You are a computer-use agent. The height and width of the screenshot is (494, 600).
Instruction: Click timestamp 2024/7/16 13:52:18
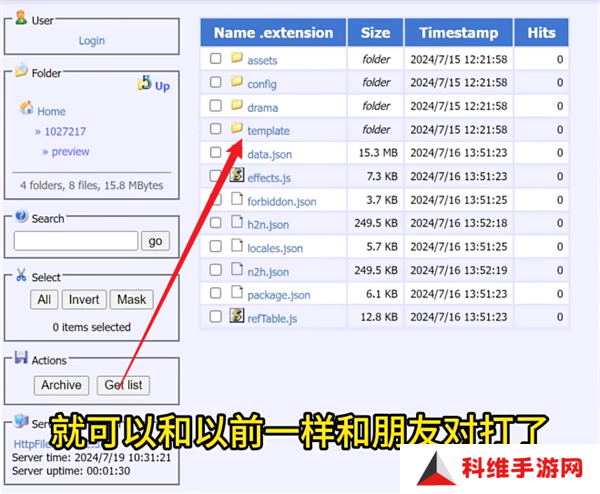[x=459, y=223]
